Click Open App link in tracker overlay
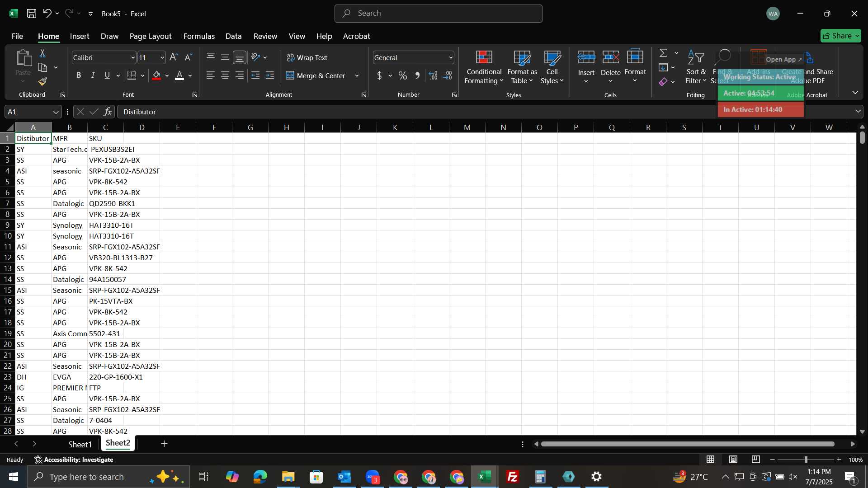This screenshot has height=488, width=868. tap(783, 59)
